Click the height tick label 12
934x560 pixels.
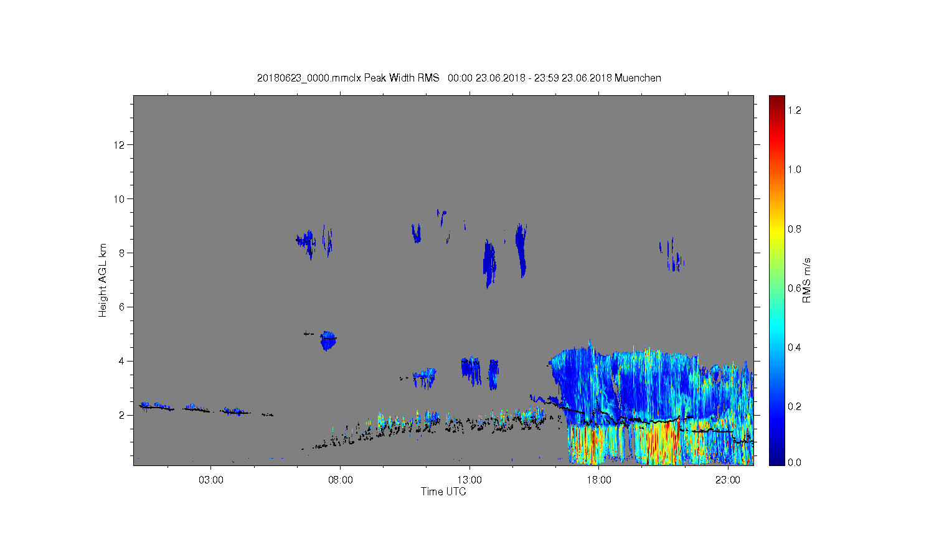click(120, 145)
